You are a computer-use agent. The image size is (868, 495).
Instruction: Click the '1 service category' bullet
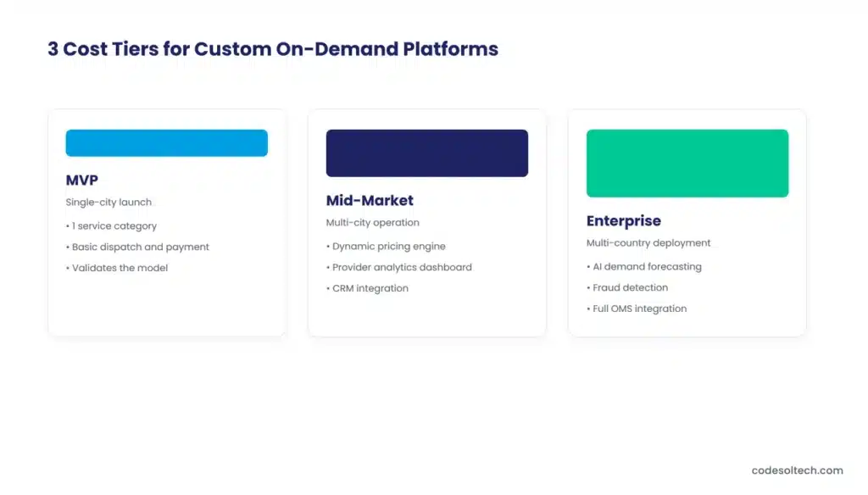click(111, 226)
